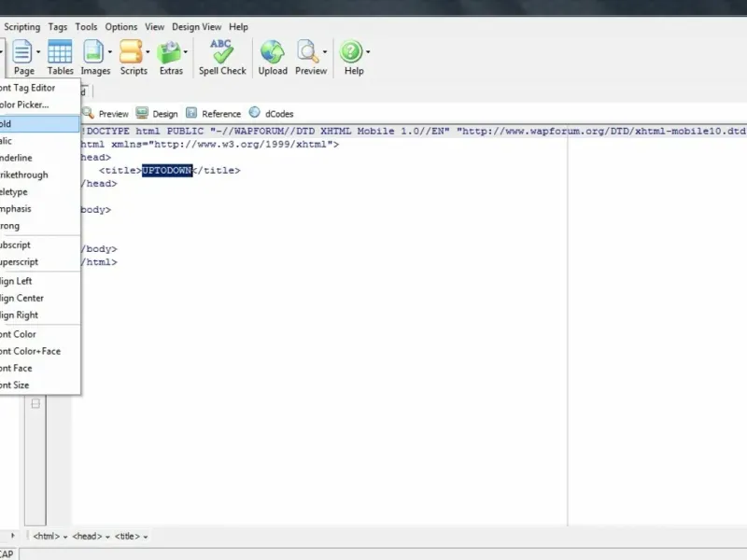
Task: Choose Font Face menu entry
Action: click(40, 368)
